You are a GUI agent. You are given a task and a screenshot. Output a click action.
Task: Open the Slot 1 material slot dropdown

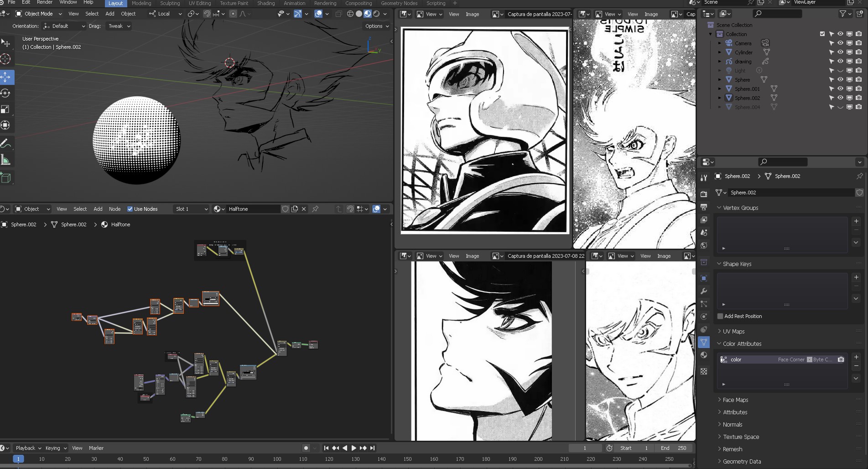click(191, 209)
